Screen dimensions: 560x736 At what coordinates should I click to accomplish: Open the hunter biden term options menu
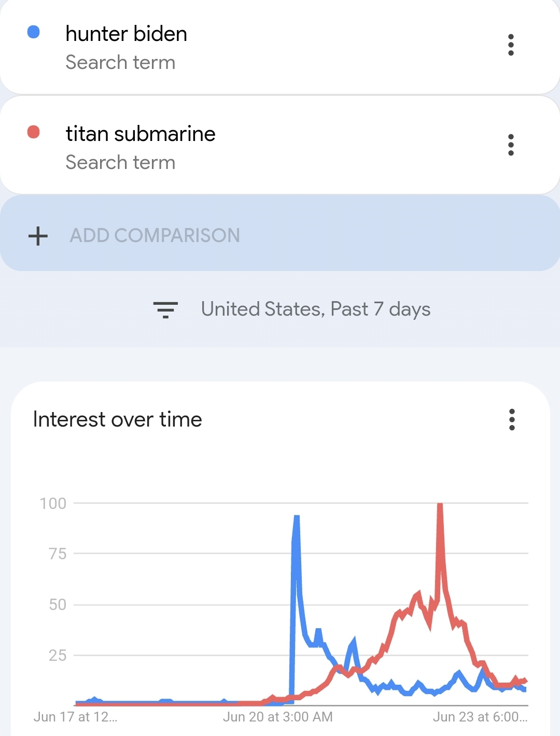click(511, 45)
